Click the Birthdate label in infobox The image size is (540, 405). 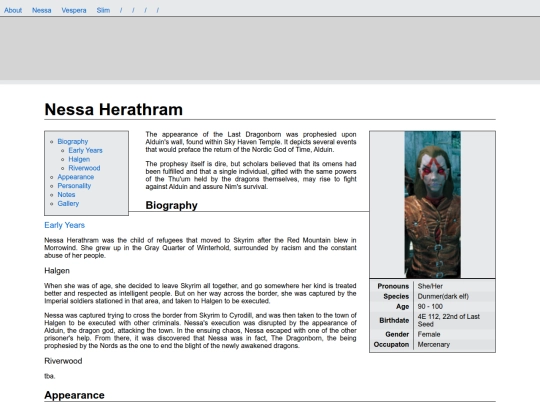tap(394, 320)
